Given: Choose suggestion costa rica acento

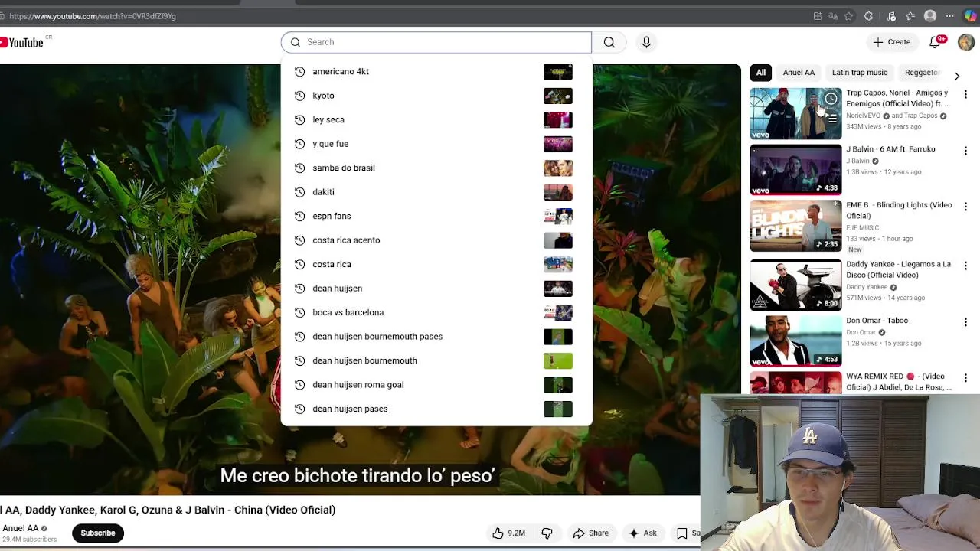Looking at the screenshot, I should click(436, 240).
